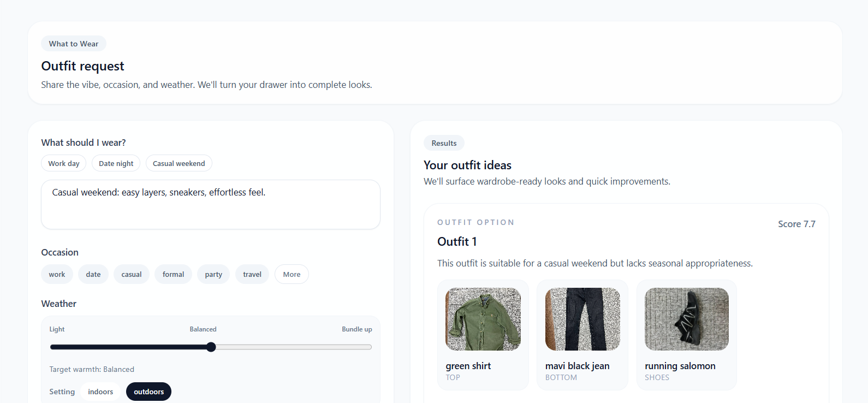The width and height of the screenshot is (868, 403).
Task: Select the date occasion pill
Action: pos(93,274)
